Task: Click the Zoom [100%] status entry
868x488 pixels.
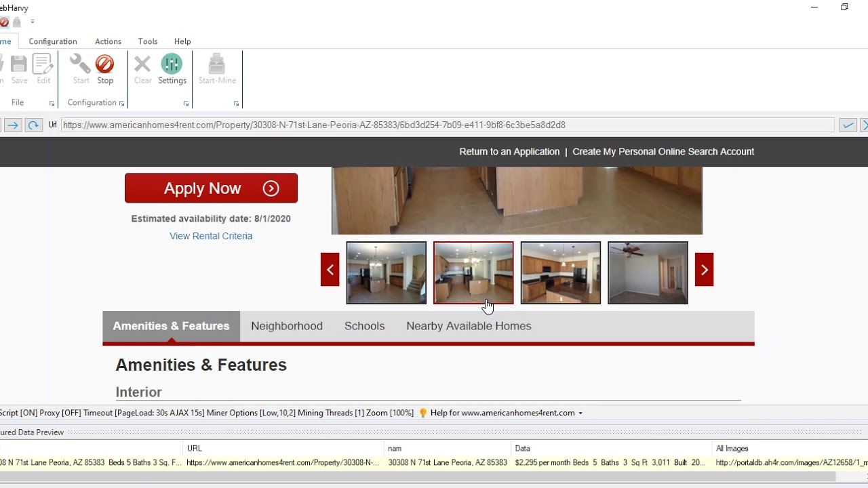Action: [390, 413]
